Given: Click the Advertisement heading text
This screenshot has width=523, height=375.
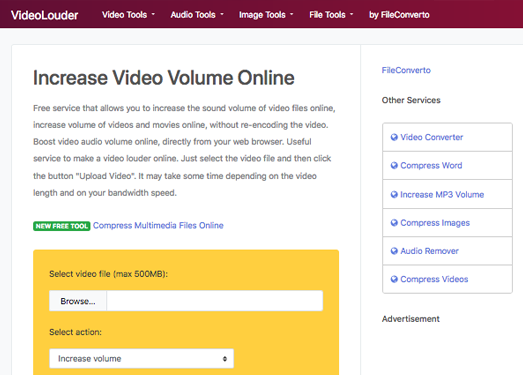Looking at the screenshot, I should click(x=411, y=319).
